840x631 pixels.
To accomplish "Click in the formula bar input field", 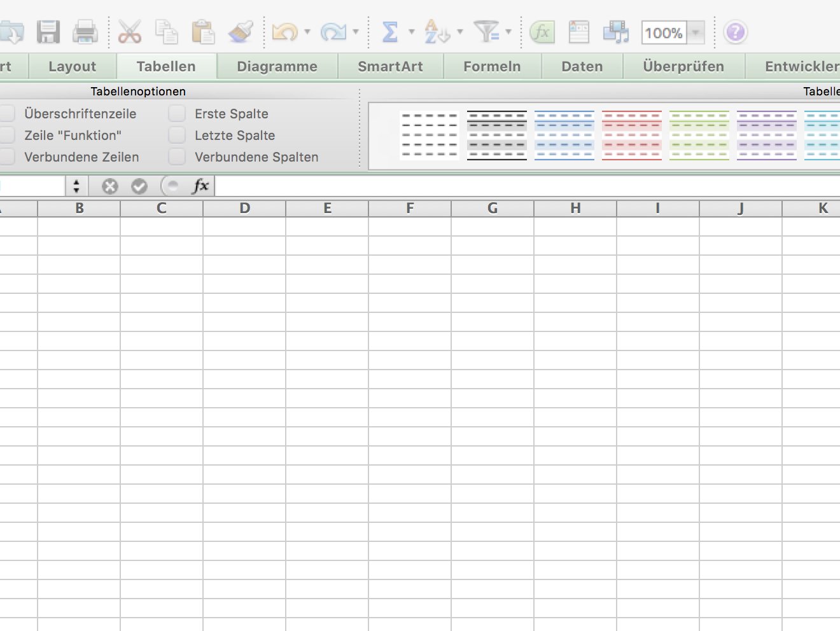I will tap(527, 186).
